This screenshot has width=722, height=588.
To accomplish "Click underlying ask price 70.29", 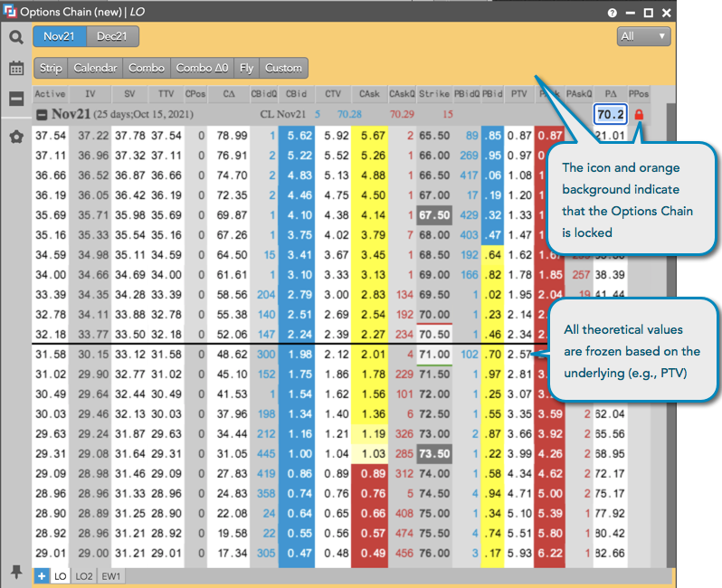I will click(x=402, y=114).
